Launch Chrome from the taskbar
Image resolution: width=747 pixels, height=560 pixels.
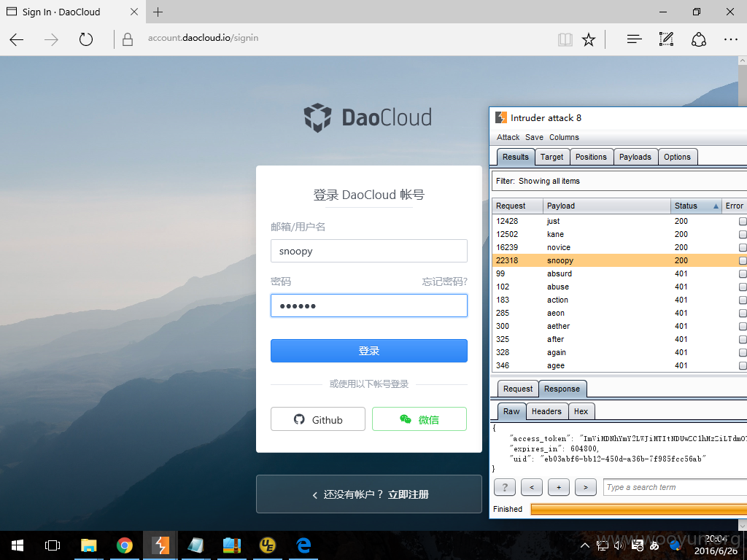[x=124, y=545]
